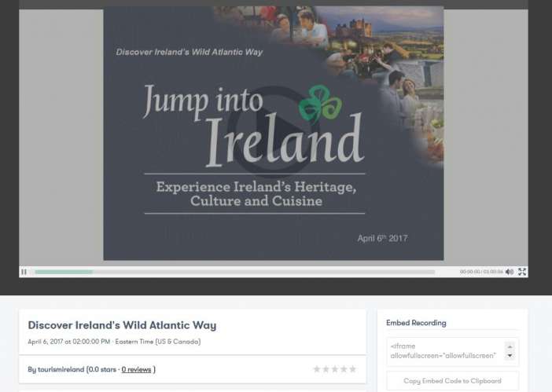Mute the video with the speaker icon
Image resolution: width=552 pixels, height=392 pixels.
pos(510,272)
